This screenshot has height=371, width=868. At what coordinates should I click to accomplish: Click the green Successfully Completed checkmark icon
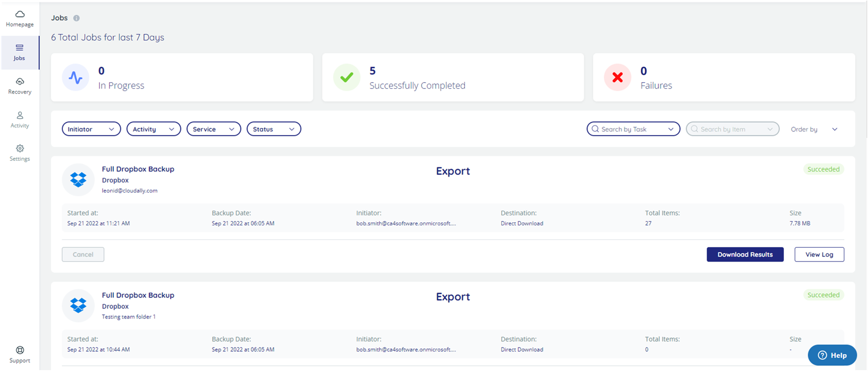347,78
